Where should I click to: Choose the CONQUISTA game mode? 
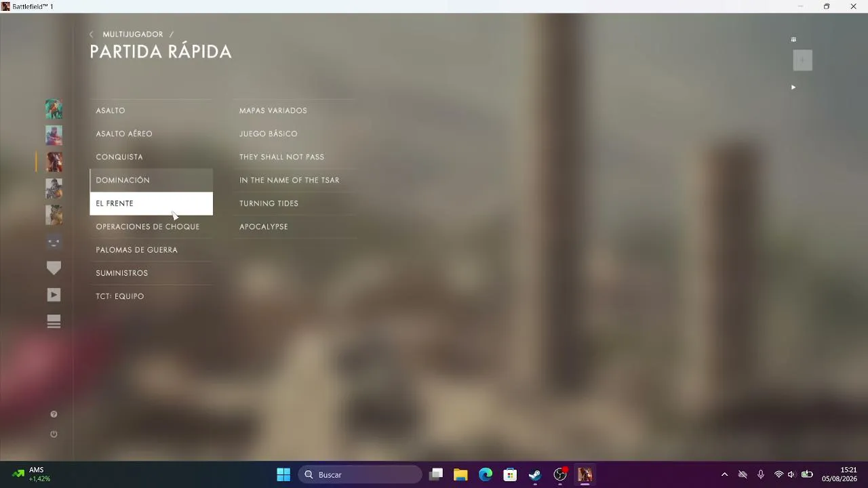(x=151, y=157)
